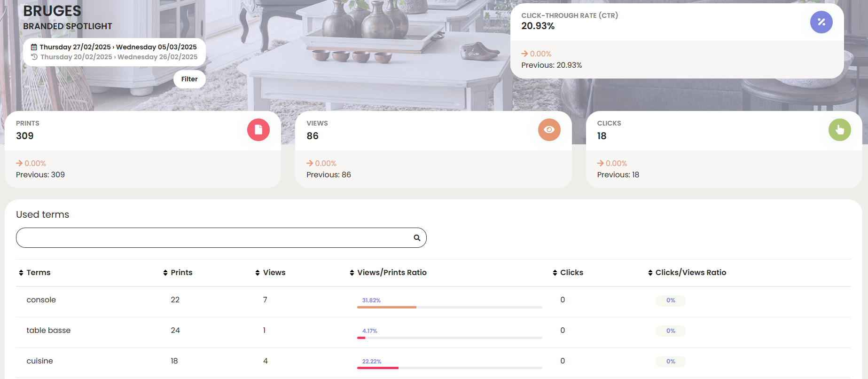Click the orange Views eye icon
The width and height of the screenshot is (868, 379).
549,130
